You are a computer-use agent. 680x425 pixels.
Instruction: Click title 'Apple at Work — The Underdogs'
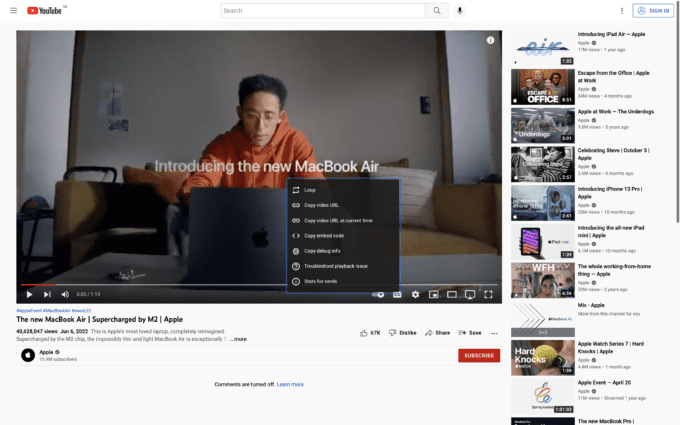[x=615, y=111]
